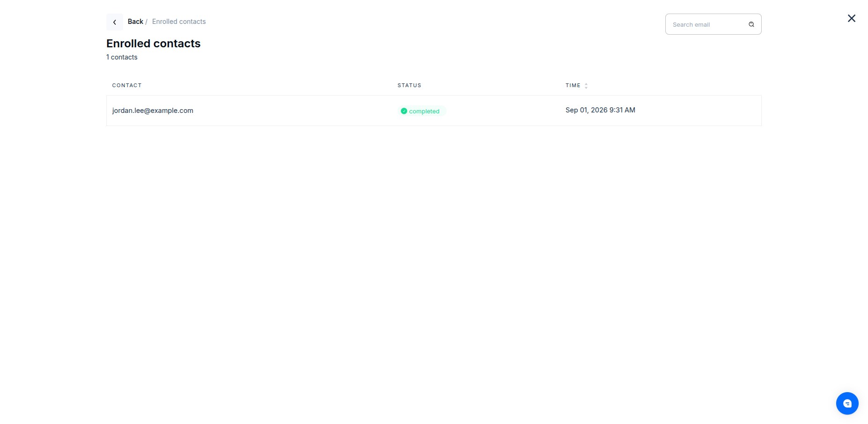Click the back arrow chevron icon
The width and height of the screenshot is (868, 424).
115,22
